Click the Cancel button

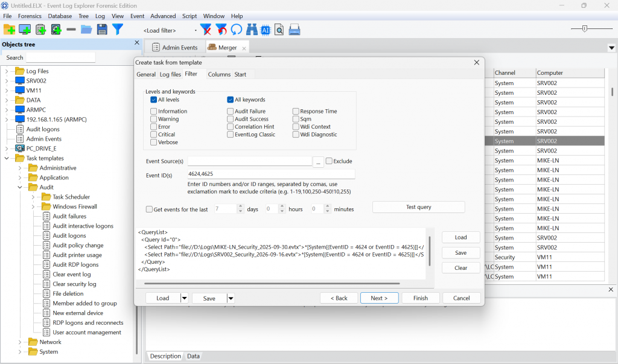coord(461,298)
